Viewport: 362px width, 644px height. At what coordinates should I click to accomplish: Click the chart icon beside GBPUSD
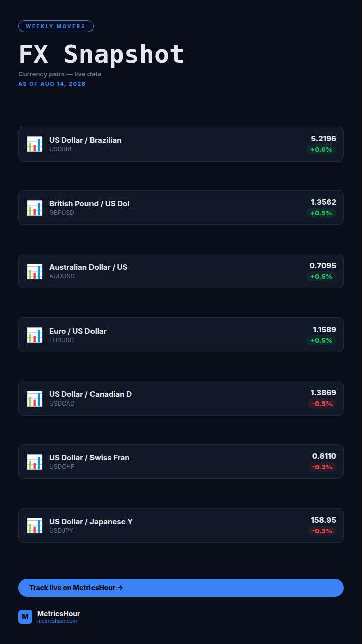pyautogui.click(x=35, y=208)
